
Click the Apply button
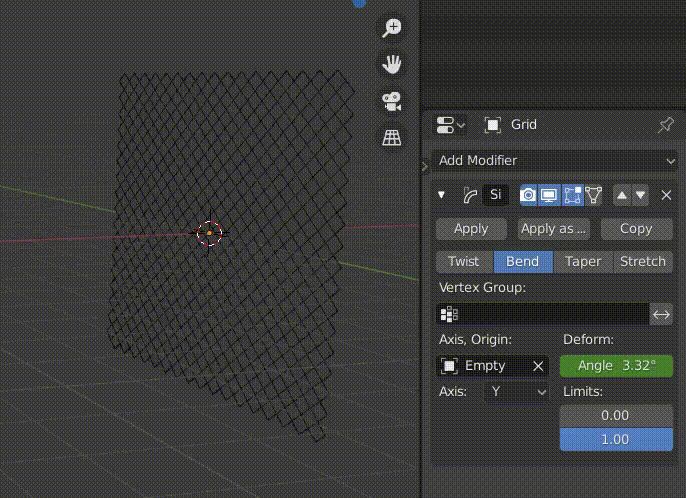(x=472, y=229)
